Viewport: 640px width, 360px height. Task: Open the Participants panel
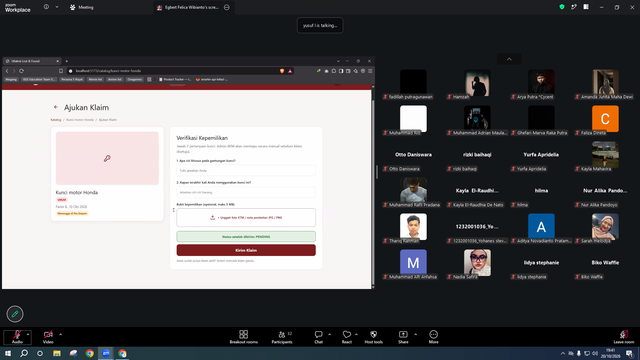[x=282, y=337]
